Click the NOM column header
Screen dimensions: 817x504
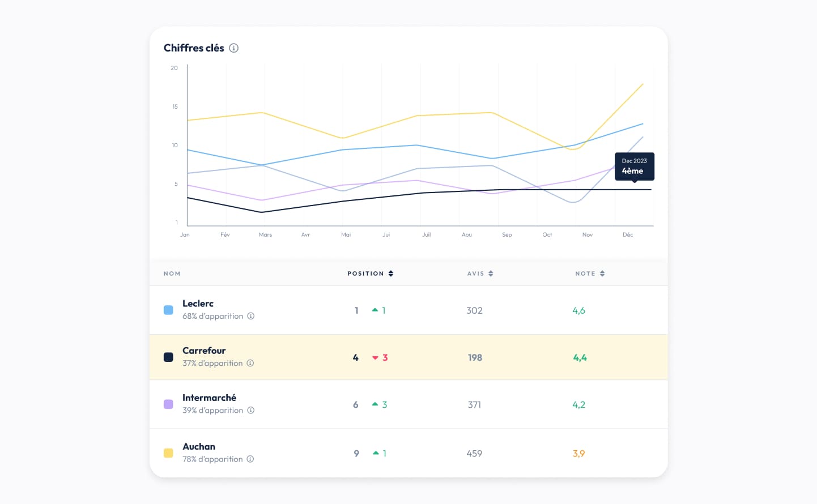[172, 274]
